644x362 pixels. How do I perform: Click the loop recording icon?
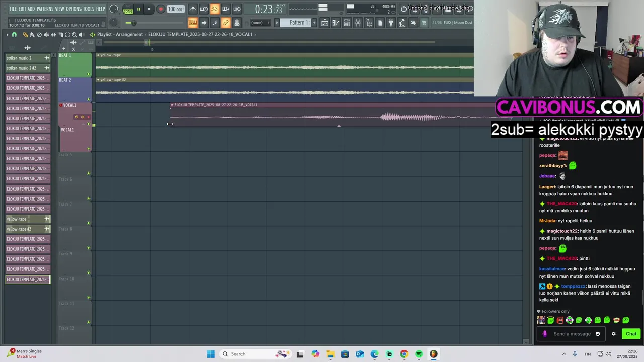237,9
